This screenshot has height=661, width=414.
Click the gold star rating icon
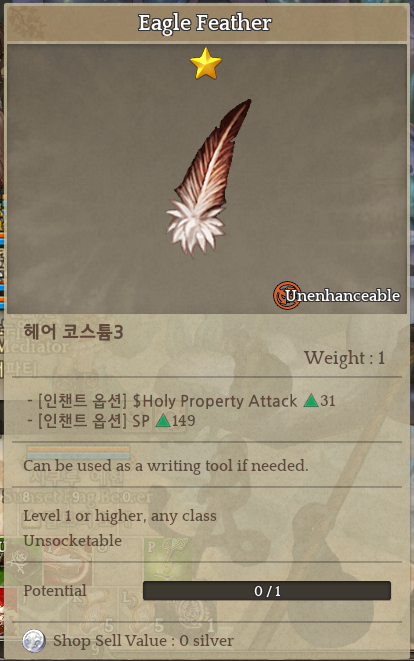206,64
